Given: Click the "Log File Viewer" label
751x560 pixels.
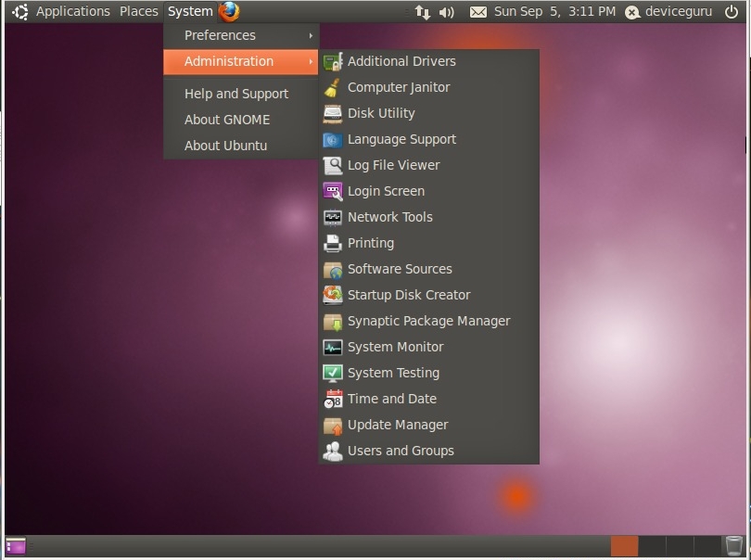Looking at the screenshot, I should (x=394, y=165).
